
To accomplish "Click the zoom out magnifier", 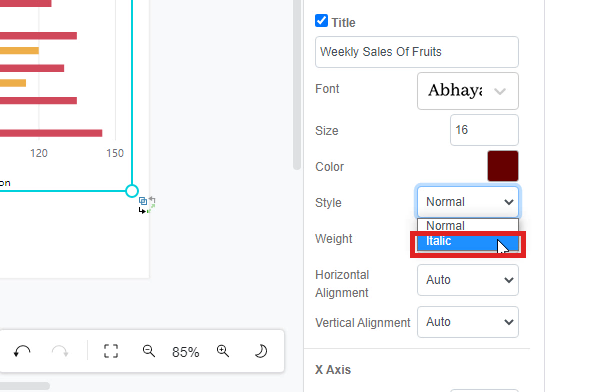I will 149,351.
